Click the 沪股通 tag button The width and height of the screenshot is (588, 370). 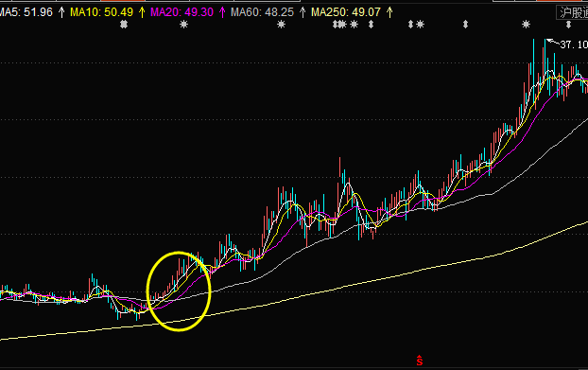(x=572, y=12)
